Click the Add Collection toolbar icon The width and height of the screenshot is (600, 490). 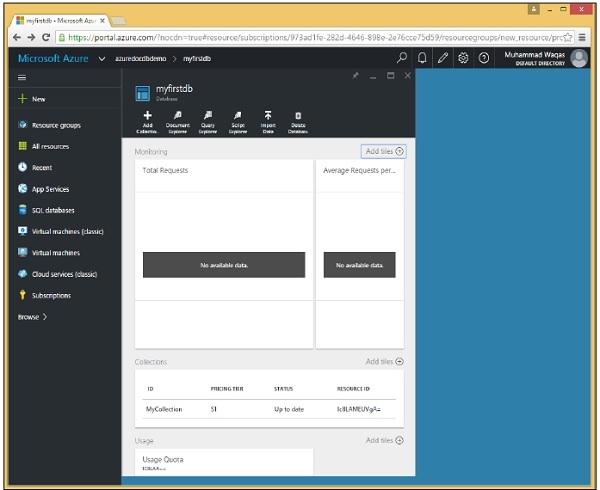[x=148, y=120]
